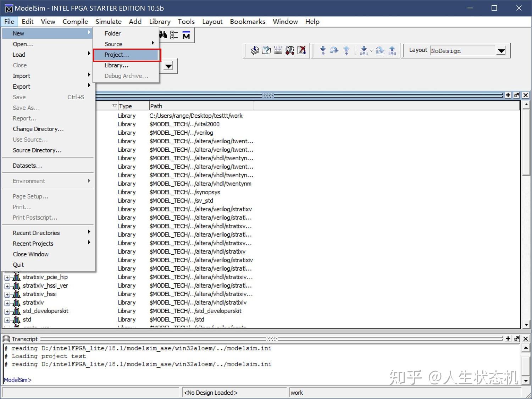Image resolution: width=532 pixels, height=399 pixels.
Task: Expand the stratixiv library node
Action: (8, 303)
